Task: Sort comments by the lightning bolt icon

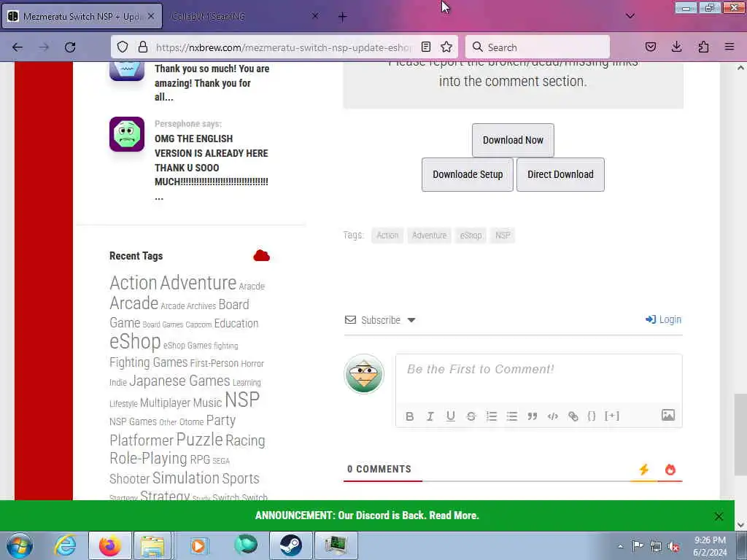Action: click(644, 470)
